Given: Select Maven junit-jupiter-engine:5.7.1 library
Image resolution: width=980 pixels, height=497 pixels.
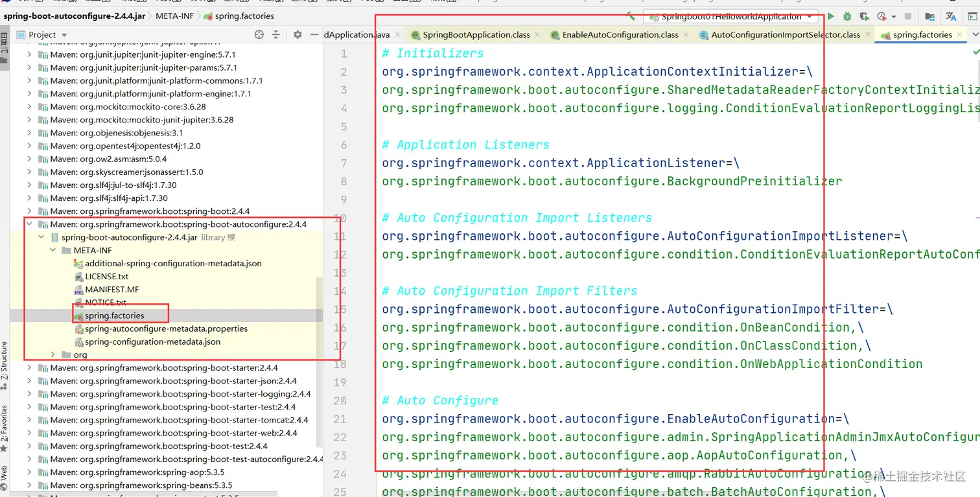Looking at the screenshot, I should 143,54.
